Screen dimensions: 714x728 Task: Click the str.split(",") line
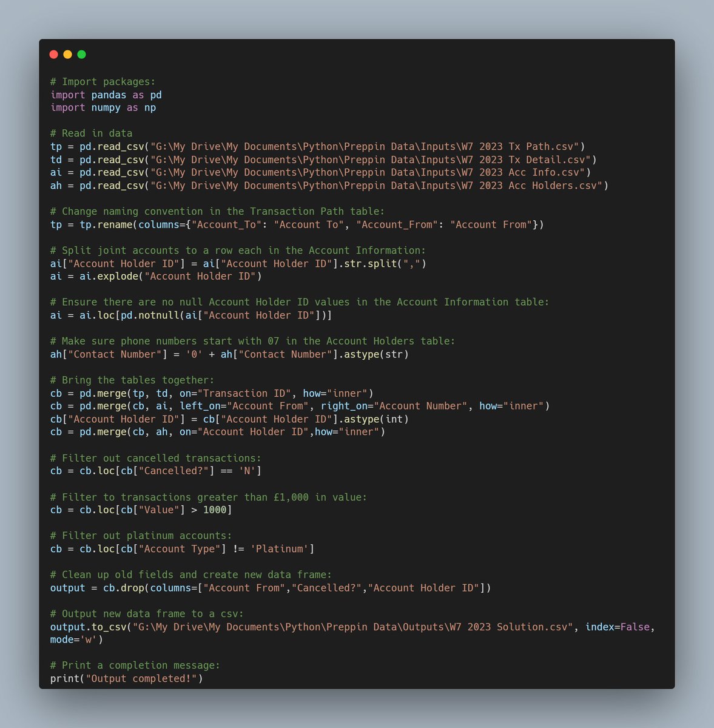tap(238, 263)
